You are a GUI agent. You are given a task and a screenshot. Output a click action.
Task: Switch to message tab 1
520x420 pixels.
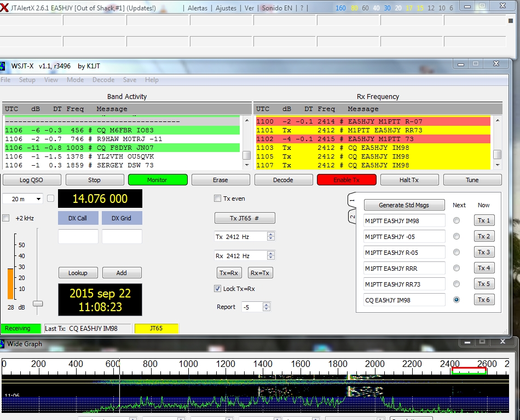[352, 200]
